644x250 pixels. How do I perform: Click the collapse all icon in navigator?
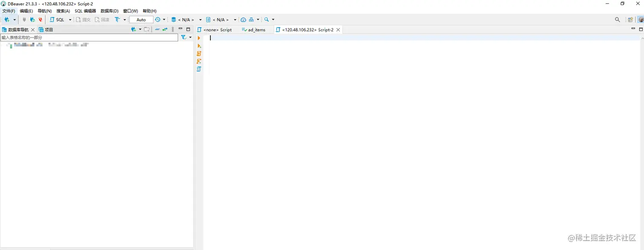coord(157,29)
